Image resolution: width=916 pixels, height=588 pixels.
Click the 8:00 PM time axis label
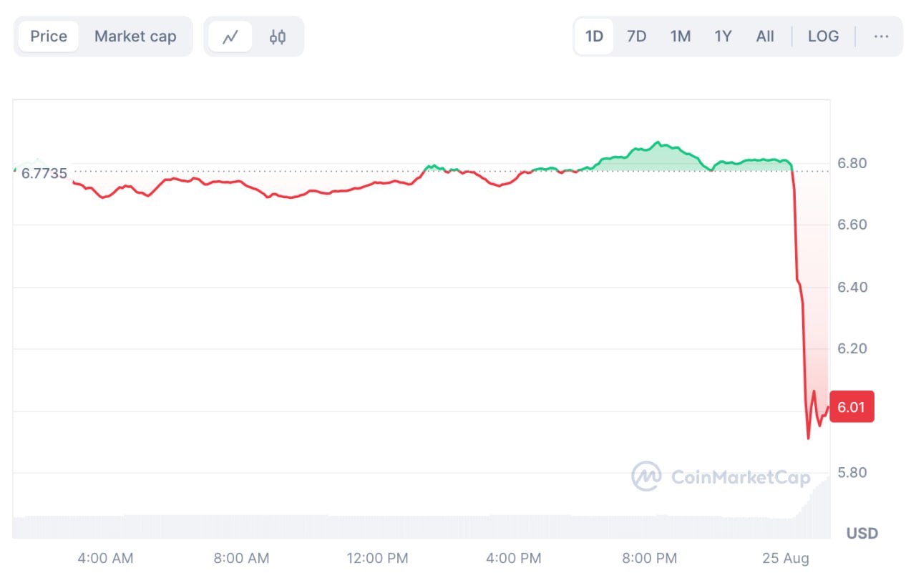point(649,559)
